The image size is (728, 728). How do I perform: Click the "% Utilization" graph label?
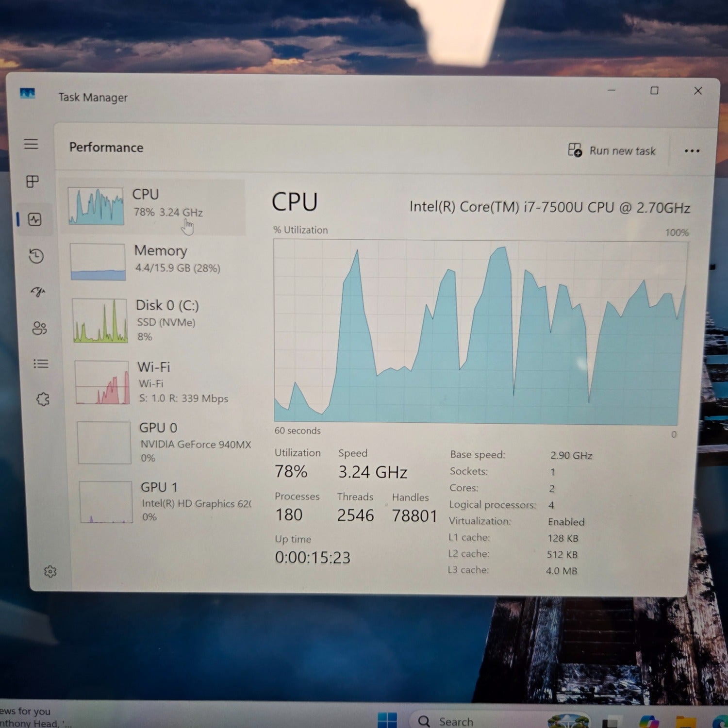tap(300, 230)
